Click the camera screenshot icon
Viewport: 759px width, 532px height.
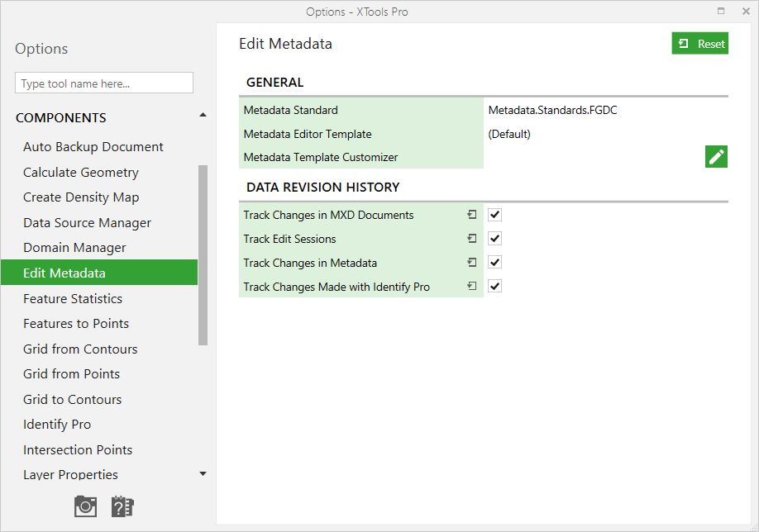(x=85, y=506)
